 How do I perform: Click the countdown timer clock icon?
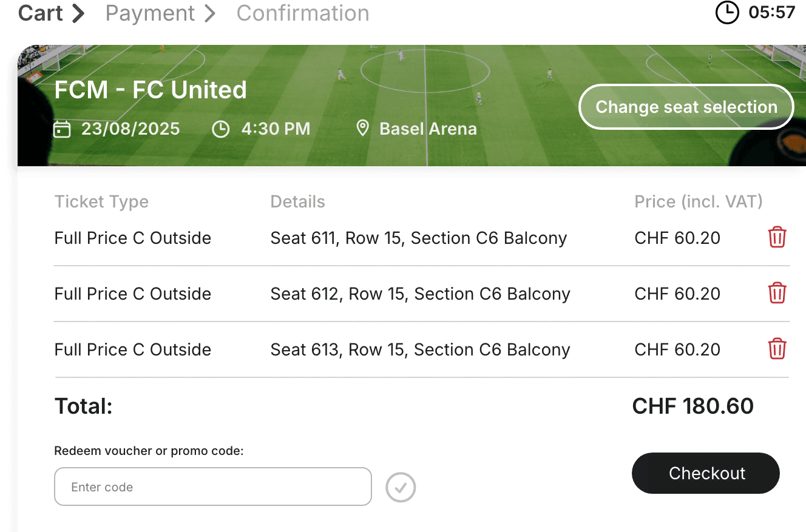[x=727, y=13]
